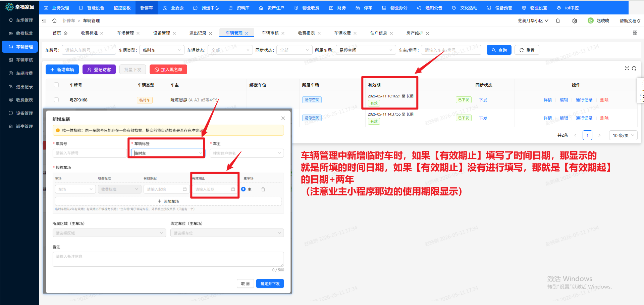644x305 pixels.
Task: Click the 重置 reset button
Action: click(527, 50)
